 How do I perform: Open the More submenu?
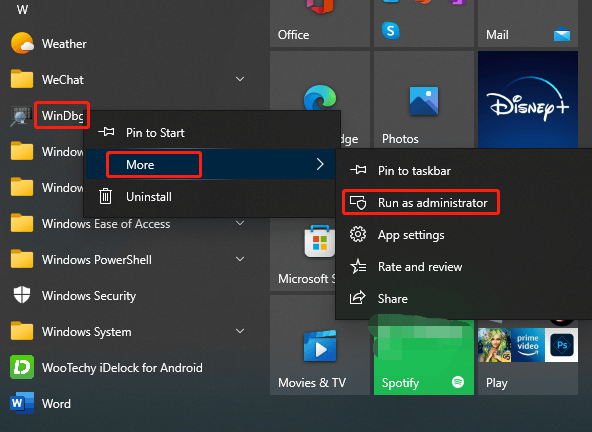(211, 164)
